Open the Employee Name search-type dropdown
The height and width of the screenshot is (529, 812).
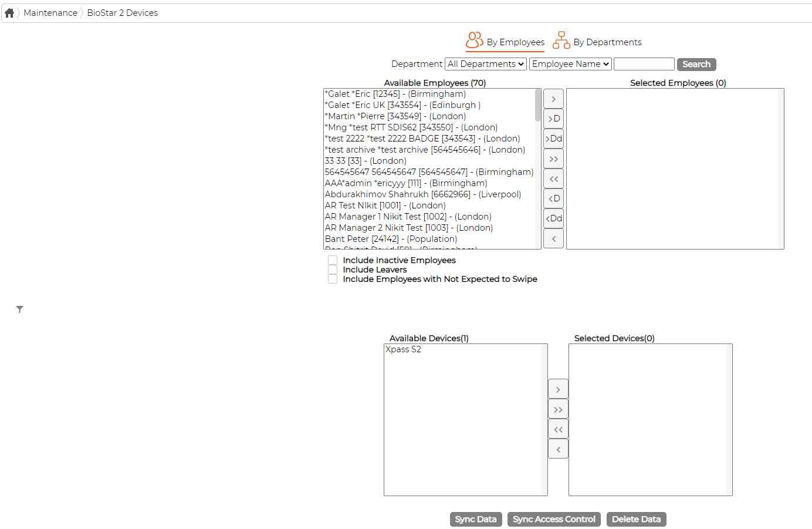coord(570,64)
